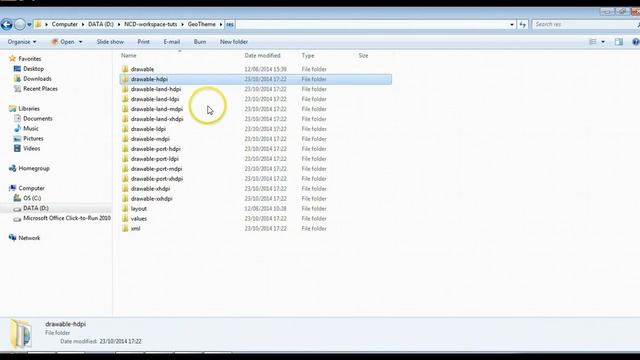Sort by the Type column header
The width and height of the screenshot is (640, 360).
coord(308,56)
